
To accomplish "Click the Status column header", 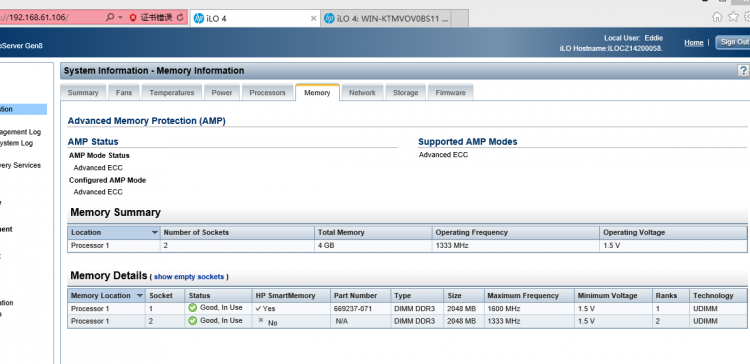I will pos(219,296).
